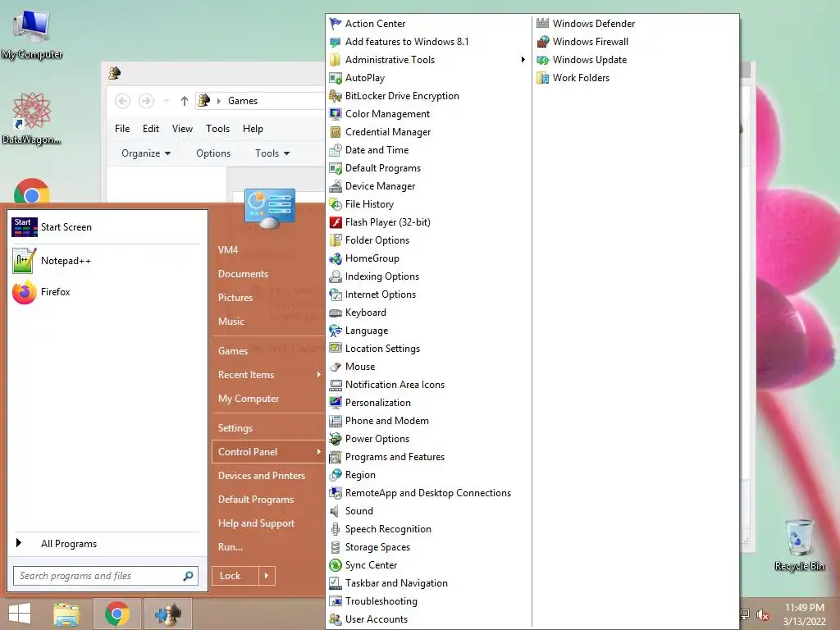Click the Device Manager icon
Screen dimensions: 840x630
pos(336,186)
